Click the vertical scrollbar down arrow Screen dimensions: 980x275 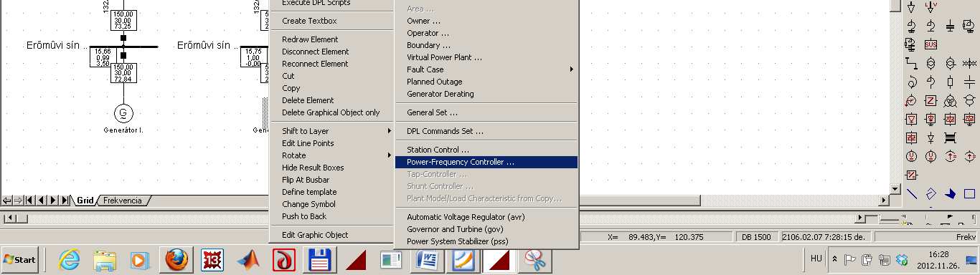tap(895, 189)
